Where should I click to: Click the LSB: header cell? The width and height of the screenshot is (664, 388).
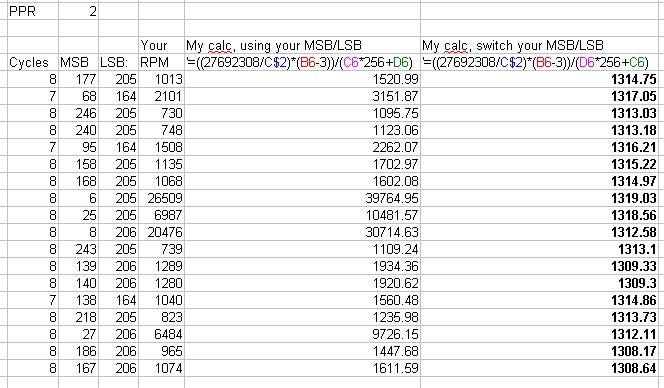tap(119, 62)
